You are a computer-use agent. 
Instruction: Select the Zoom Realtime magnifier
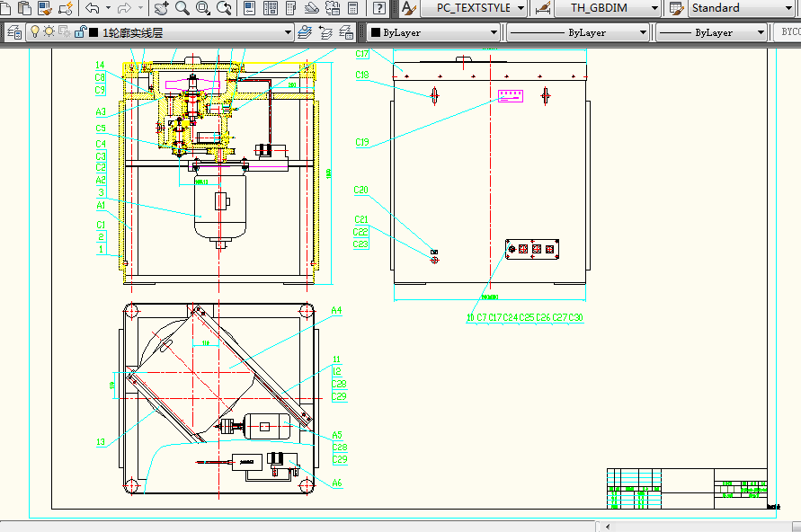pyautogui.click(x=182, y=8)
